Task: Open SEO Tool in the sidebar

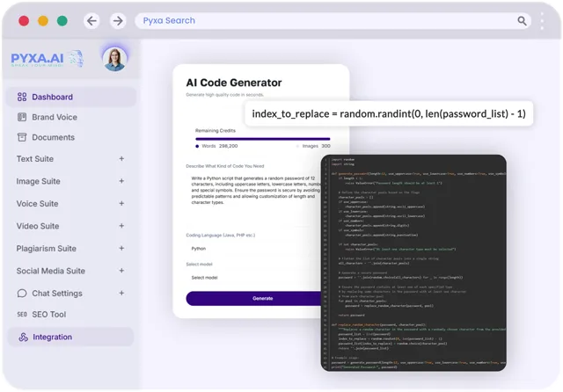Action: point(49,314)
